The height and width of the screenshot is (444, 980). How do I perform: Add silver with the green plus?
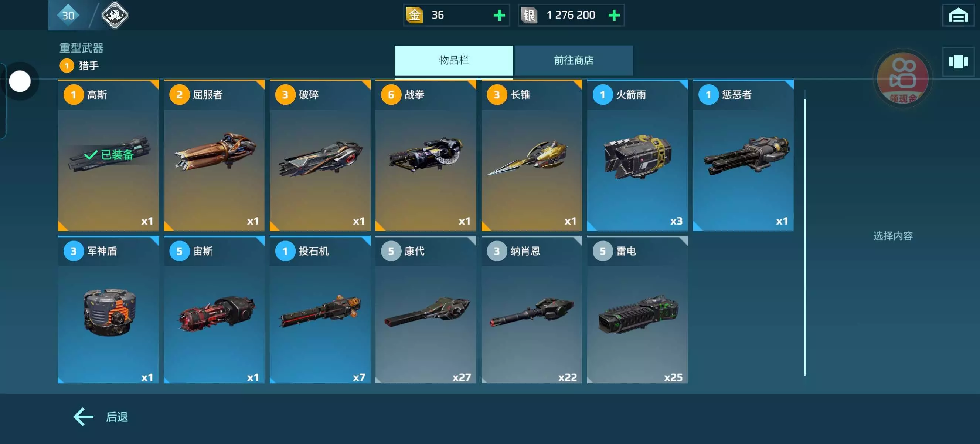pyautogui.click(x=614, y=15)
